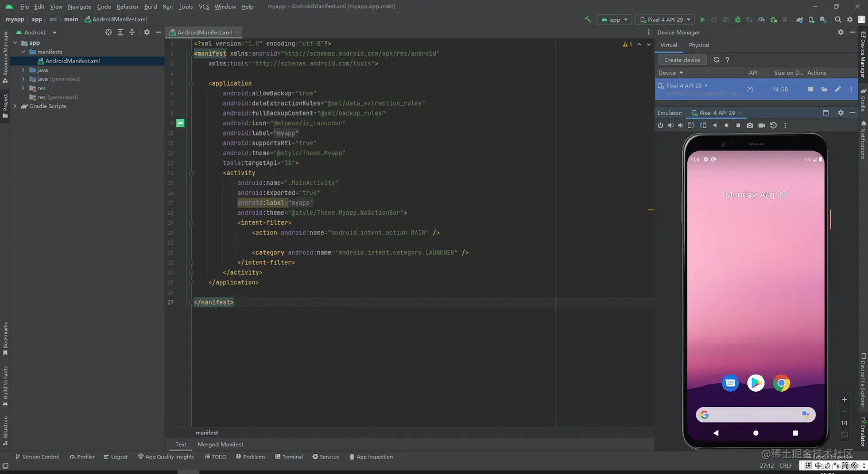This screenshot has height=474, width=868.
Task: Take emulator screenshot with camera icon
Action: point(750,125)
